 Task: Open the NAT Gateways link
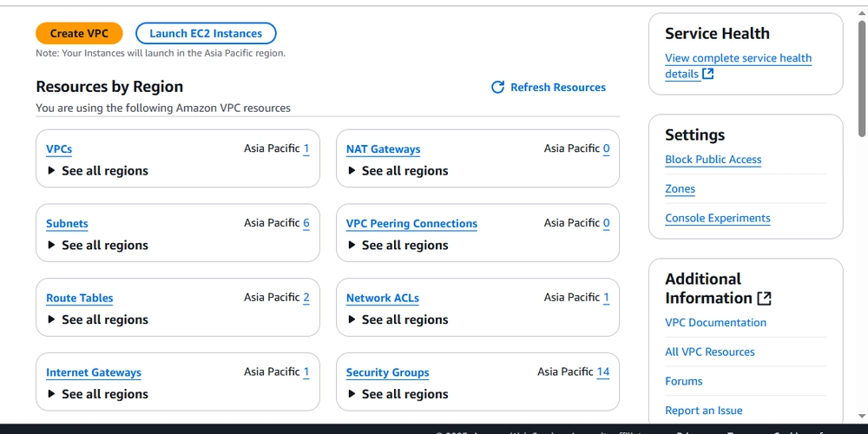coord(383,149)
